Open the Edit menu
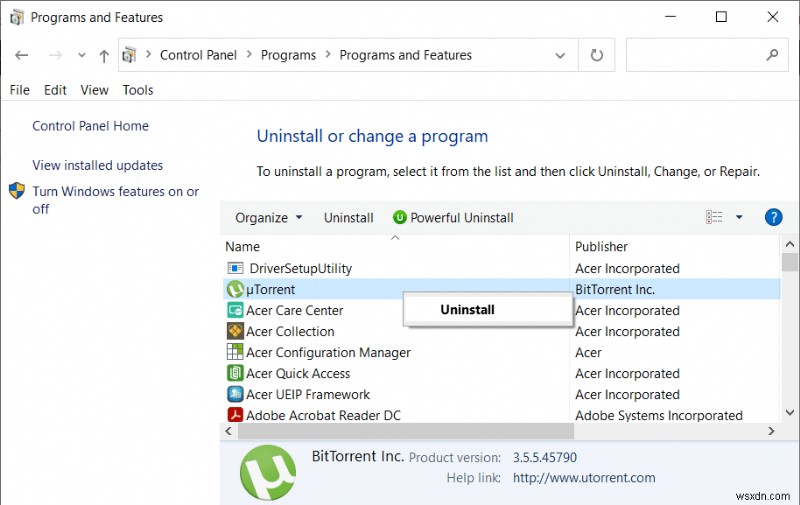 [x=55, y=90]
